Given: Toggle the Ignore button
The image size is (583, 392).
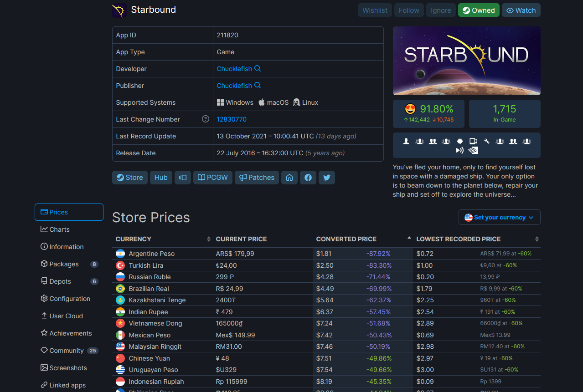Looking at the screenshot, I should (x=441, y=10).
